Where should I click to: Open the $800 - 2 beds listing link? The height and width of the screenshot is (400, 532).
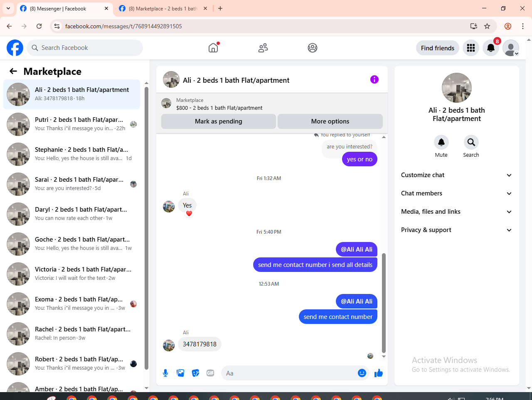(219, 108)
